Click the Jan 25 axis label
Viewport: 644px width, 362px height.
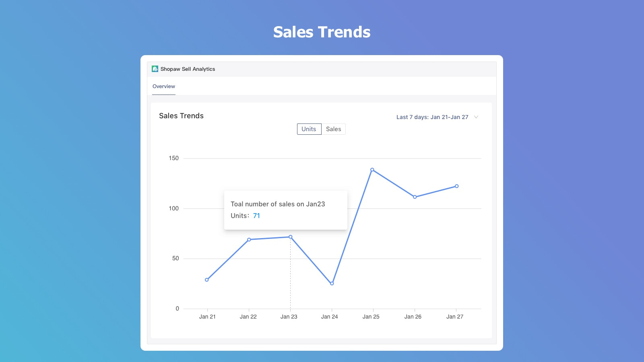point(371,317)
